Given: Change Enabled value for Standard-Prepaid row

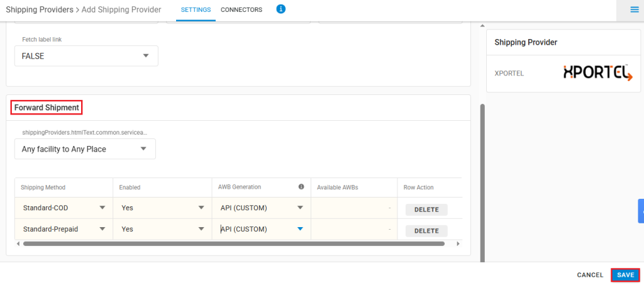Looking at the screenshot, I should click(162, 229).
